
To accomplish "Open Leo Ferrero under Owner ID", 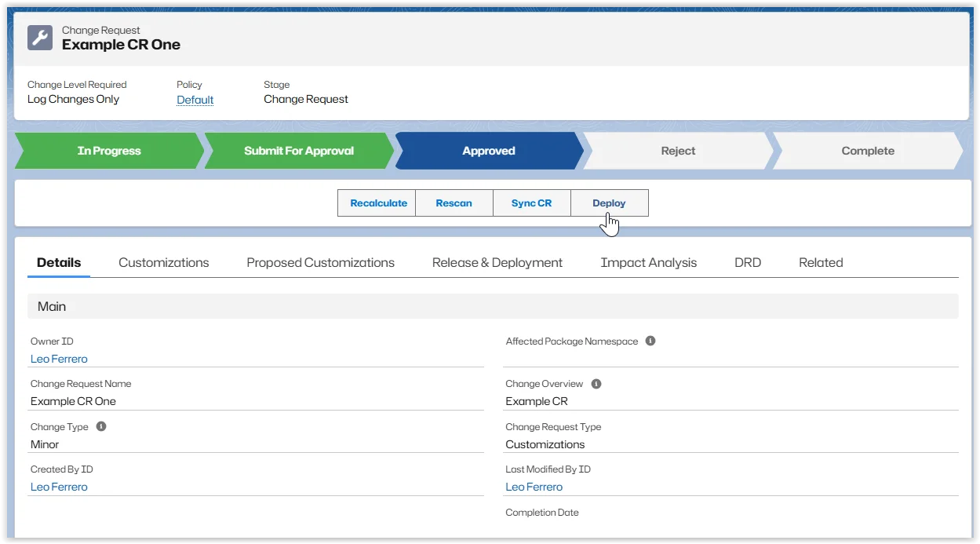I will click(59, 359).
